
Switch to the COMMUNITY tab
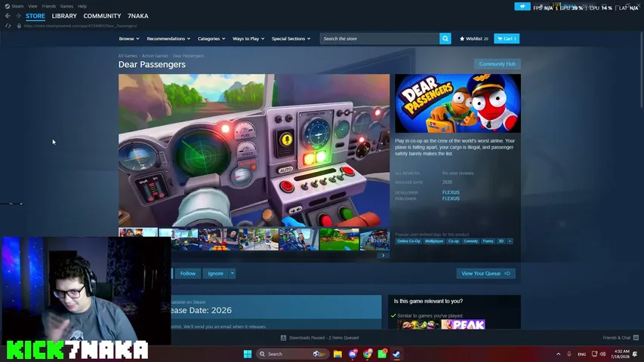pos(102,16)
